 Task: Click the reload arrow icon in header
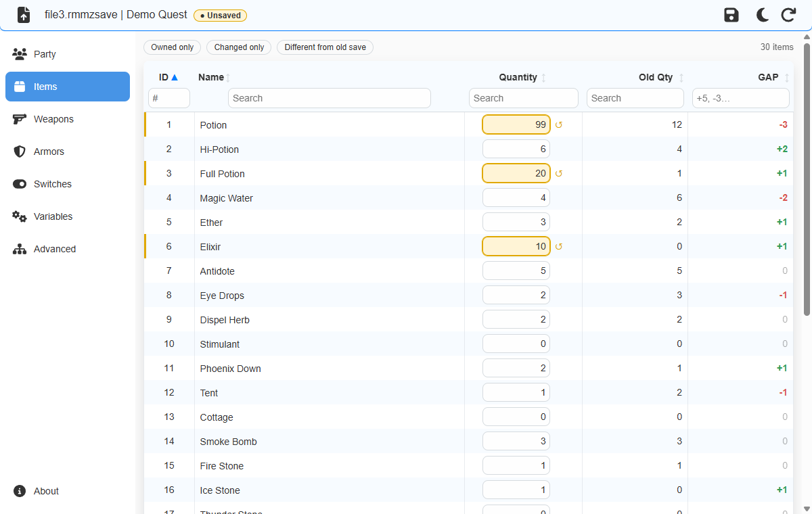788,15
